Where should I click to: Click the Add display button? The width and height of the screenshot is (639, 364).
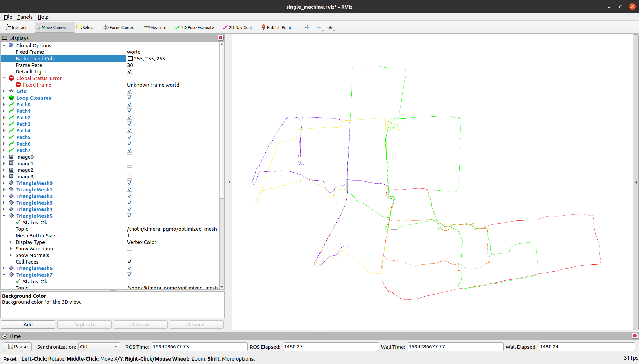click(x=28, y=324)
